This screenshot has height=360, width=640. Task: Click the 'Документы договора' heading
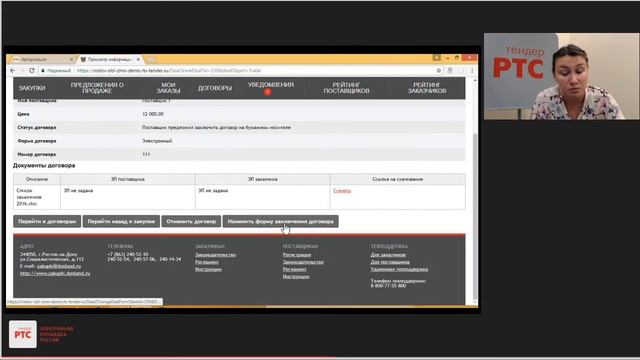point(44,166)
